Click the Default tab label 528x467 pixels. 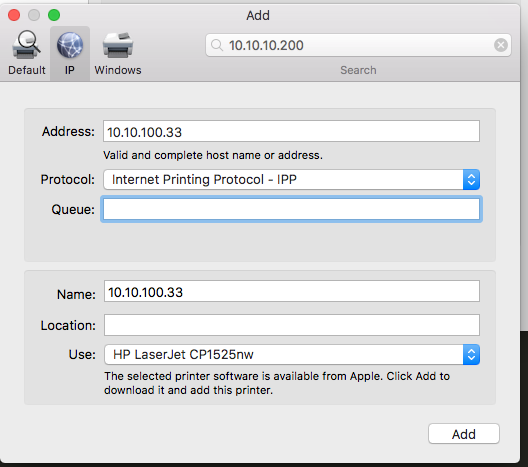(27, 70)
